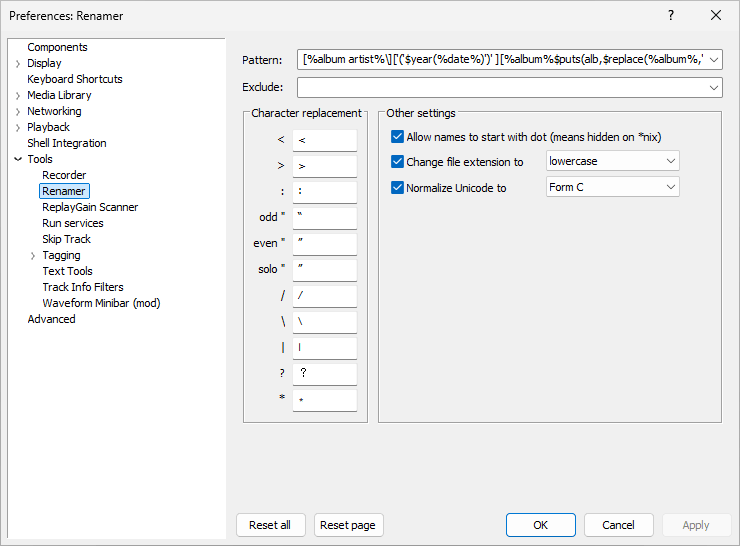740x546 pixels.
Task: Uncheck Normalize Unicode option
Action: pyautogui.click(x=397, y=187)
